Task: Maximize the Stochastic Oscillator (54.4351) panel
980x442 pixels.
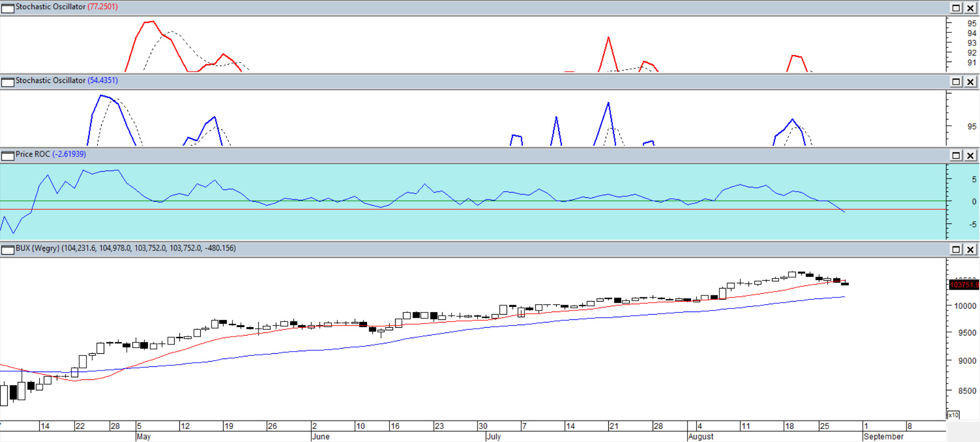Action: (956, 81)
